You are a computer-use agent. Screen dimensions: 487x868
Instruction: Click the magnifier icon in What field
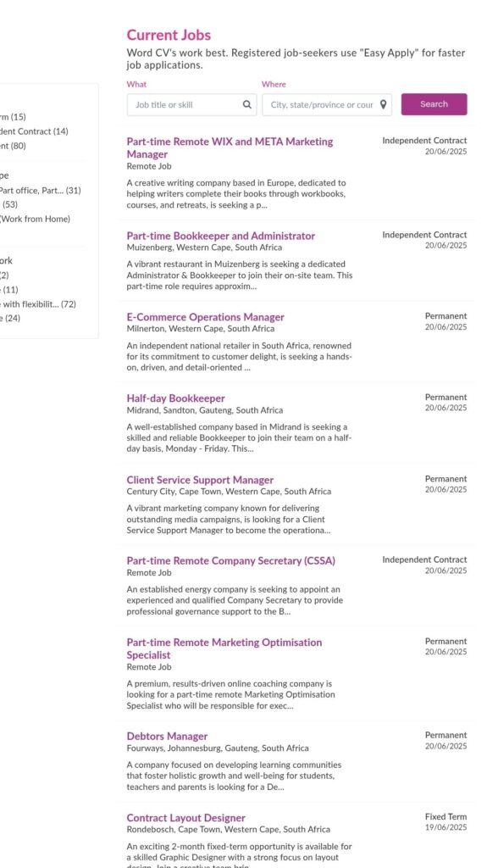[246, 104]
